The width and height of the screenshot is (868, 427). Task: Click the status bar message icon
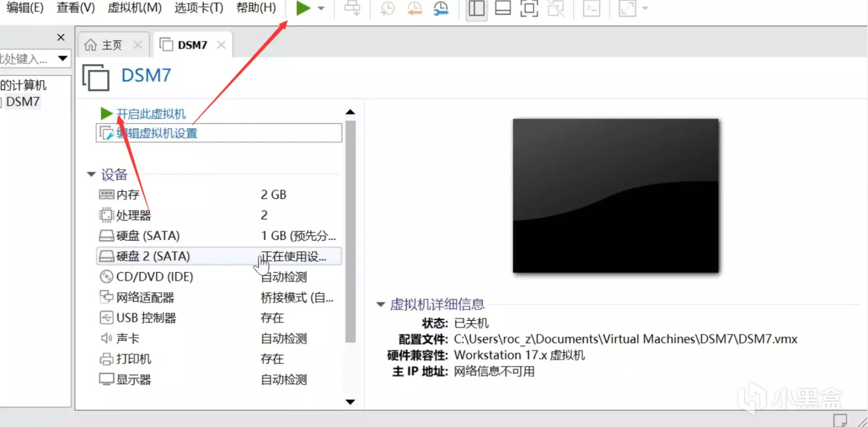point(841,420)
